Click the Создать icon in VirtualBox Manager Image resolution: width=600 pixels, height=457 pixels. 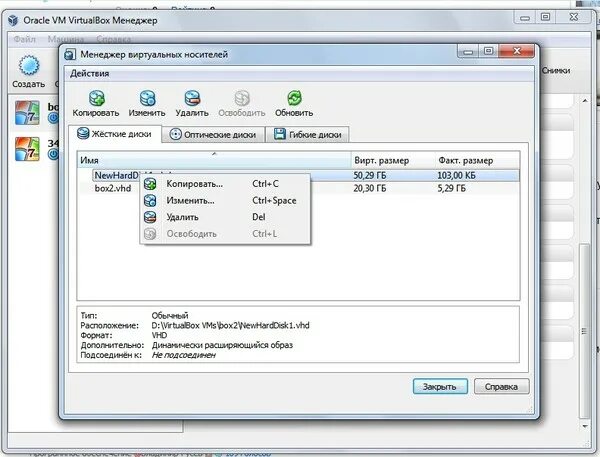click(x=29, y=66)
